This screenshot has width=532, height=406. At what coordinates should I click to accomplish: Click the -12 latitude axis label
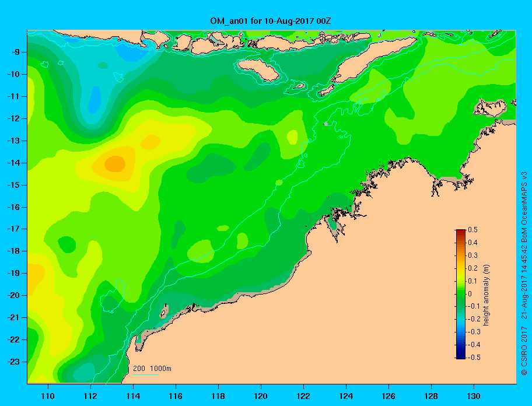[x=13, y=119]
